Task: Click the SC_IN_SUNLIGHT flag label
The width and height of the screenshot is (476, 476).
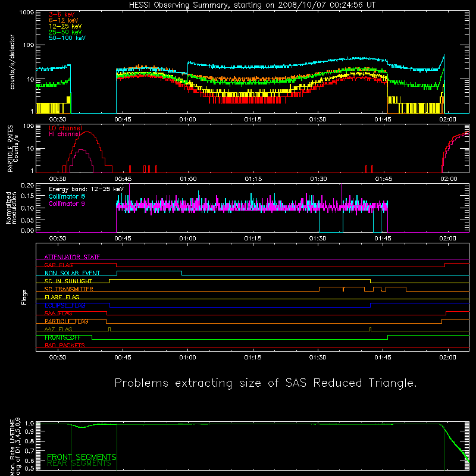Action: [x=68, y=281]
